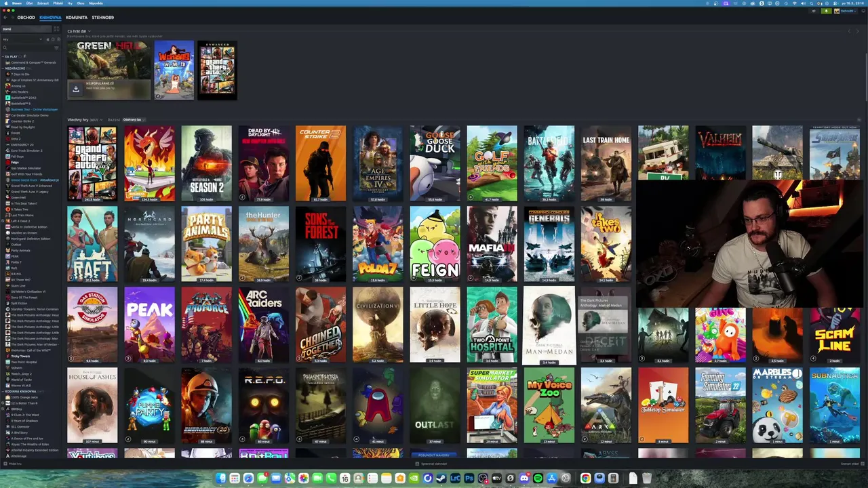868x488 pixels.
Task: Filter by Apple macOS icon in sidebar
Action: click(x=47, y=39)
